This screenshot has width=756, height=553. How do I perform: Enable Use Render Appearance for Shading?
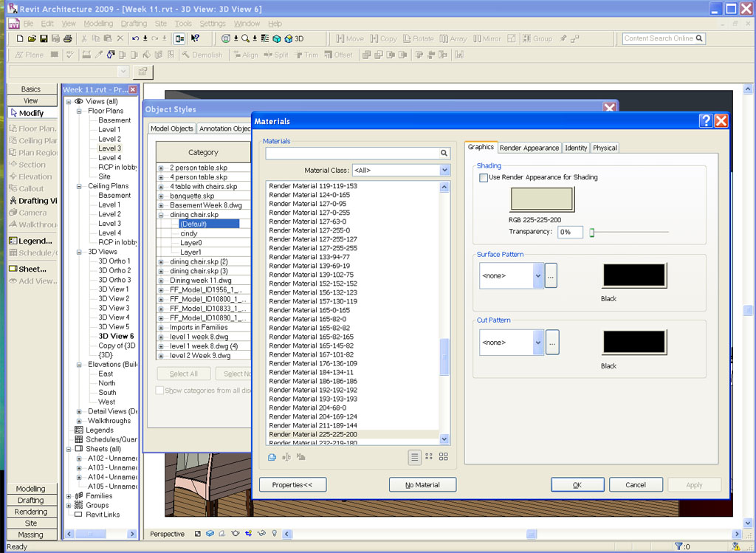tap(484, 177)
